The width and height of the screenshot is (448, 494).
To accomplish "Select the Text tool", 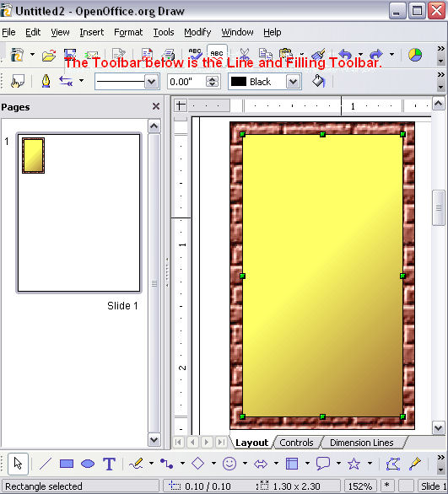I will [x=109, y=464].
